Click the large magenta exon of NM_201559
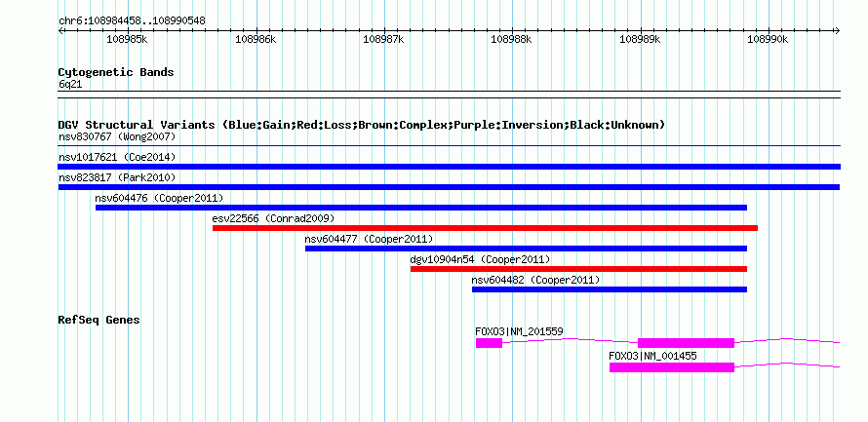Screen dimensions: 868x422 coord(686,343)
